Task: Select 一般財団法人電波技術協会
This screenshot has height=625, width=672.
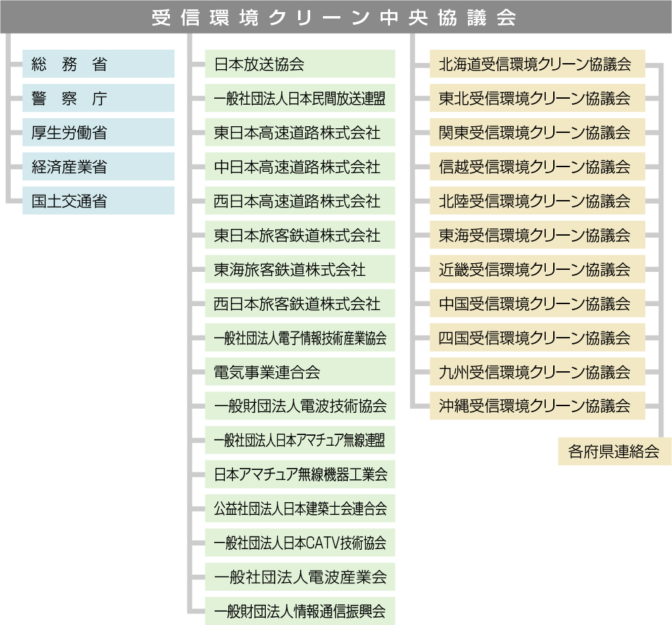Action: 300,406
